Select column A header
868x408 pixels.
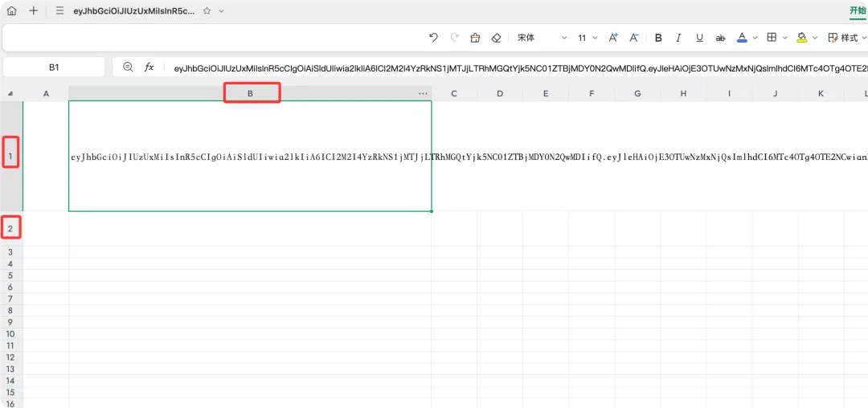[46, 94]
